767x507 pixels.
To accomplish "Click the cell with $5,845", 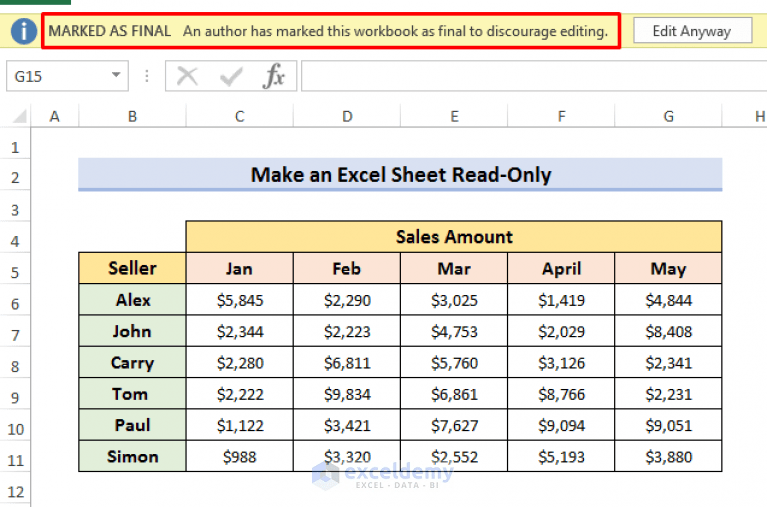I will (239, 300).
